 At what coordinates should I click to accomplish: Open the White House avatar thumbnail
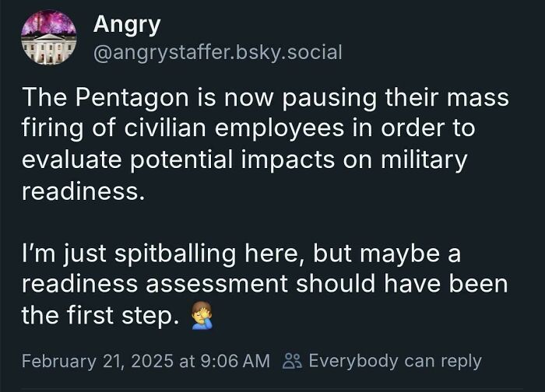(x=50, y=38)
